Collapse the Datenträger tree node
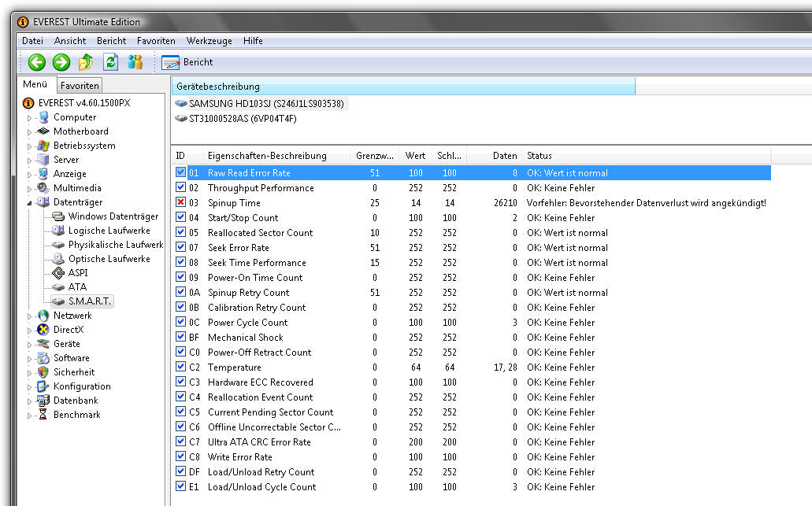This screenshot has height=506, width=812. tap(29, 203)
